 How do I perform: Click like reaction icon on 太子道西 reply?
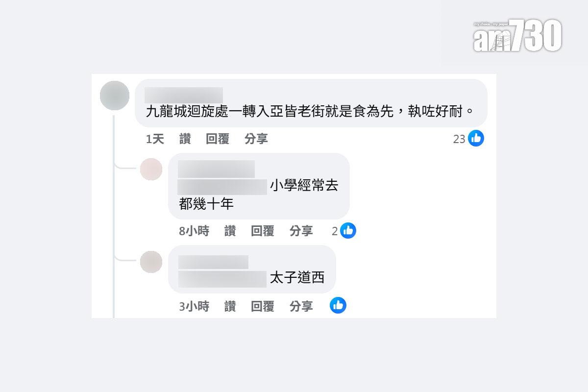pos(338,305)
